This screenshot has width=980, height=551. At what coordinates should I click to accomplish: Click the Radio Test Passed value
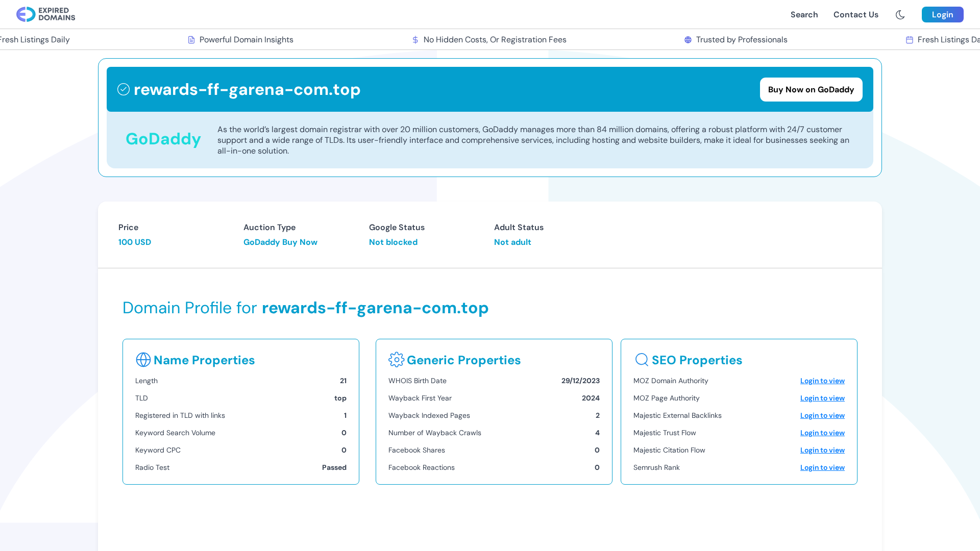(334, 467)
